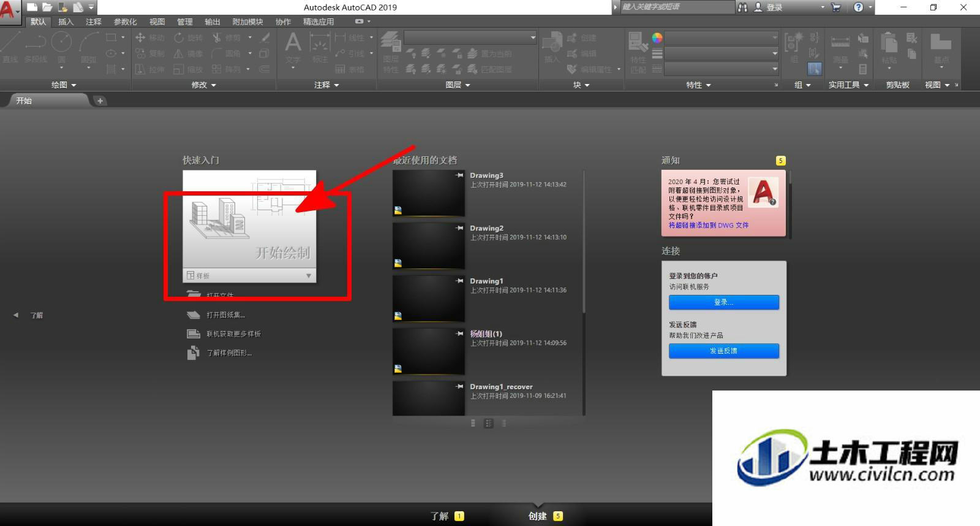The width and height of the screenshot is (980, 526).
Task: Select the Trim (修剪) tool
Action: click(226, 37)
